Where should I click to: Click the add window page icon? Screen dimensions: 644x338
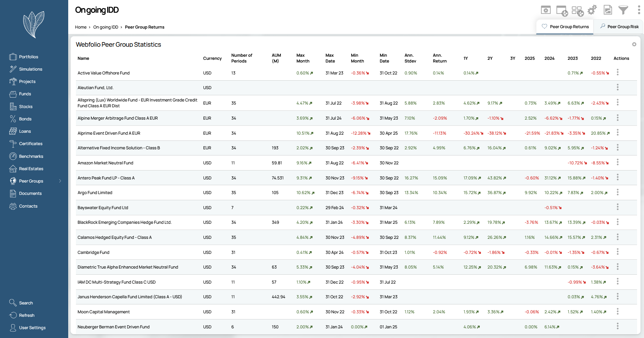click(x=562, y=11)
